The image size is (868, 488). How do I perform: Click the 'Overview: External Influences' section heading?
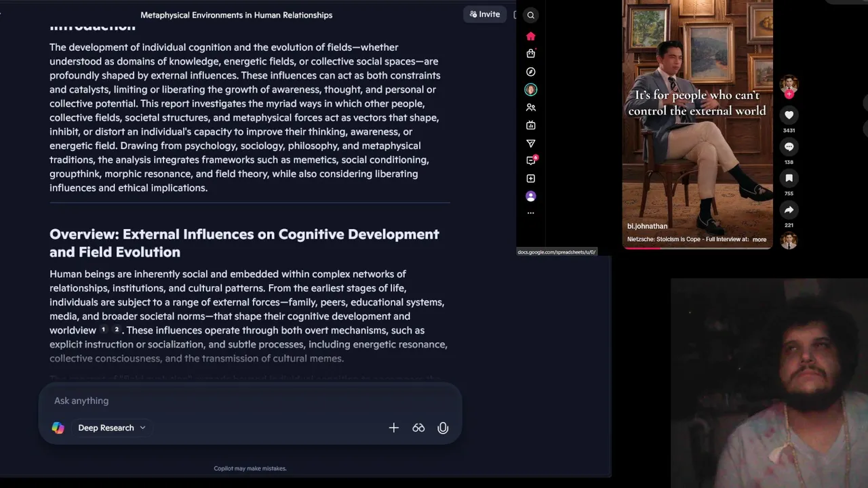click(244, 243)
